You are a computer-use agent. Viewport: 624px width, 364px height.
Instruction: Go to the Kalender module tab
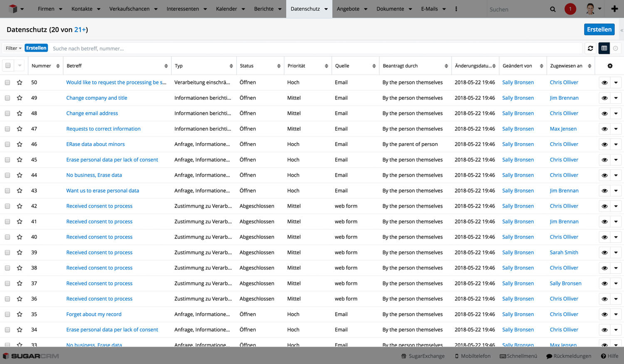point(226,9)
